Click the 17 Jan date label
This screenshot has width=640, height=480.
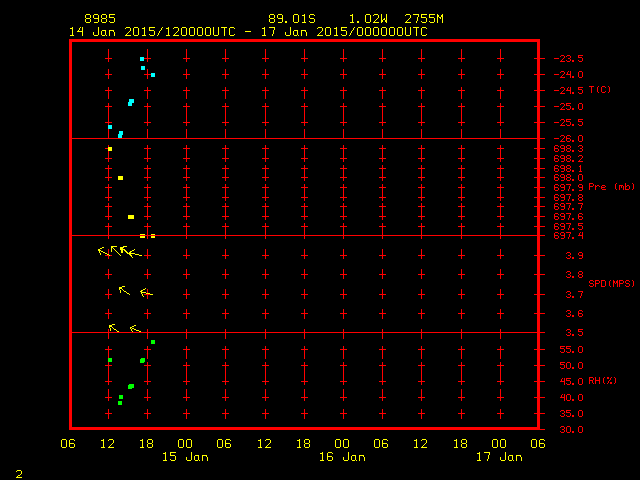click(499, 457)
